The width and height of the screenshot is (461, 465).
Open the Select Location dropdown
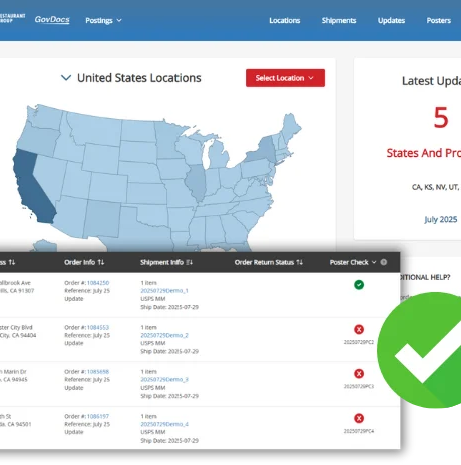[285, 78]
